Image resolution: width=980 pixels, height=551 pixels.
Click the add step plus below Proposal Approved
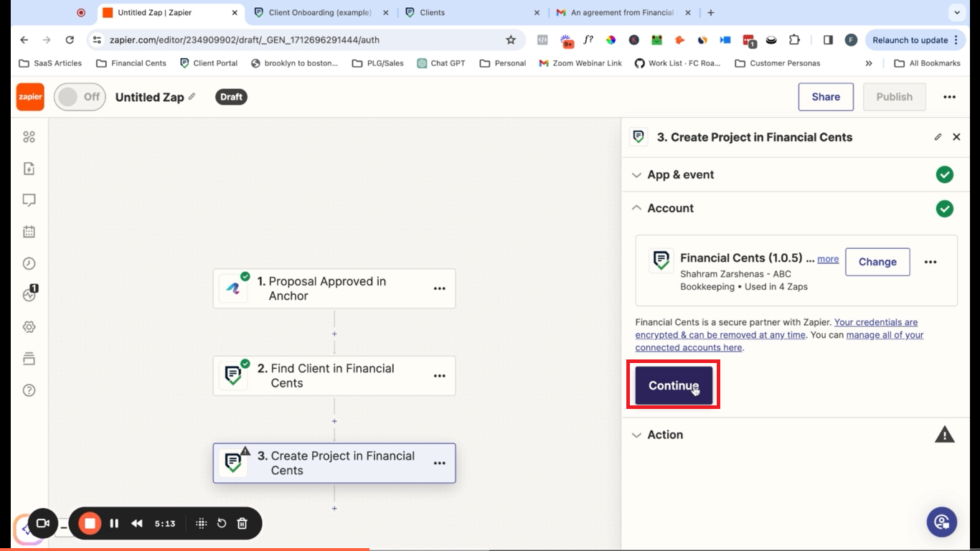click(x=334, y=334)
